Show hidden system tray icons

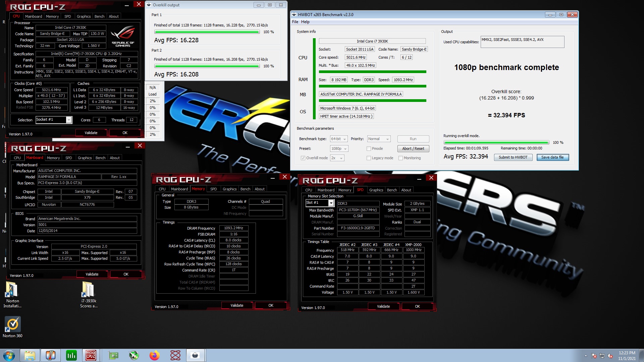(x=586, y=356)
